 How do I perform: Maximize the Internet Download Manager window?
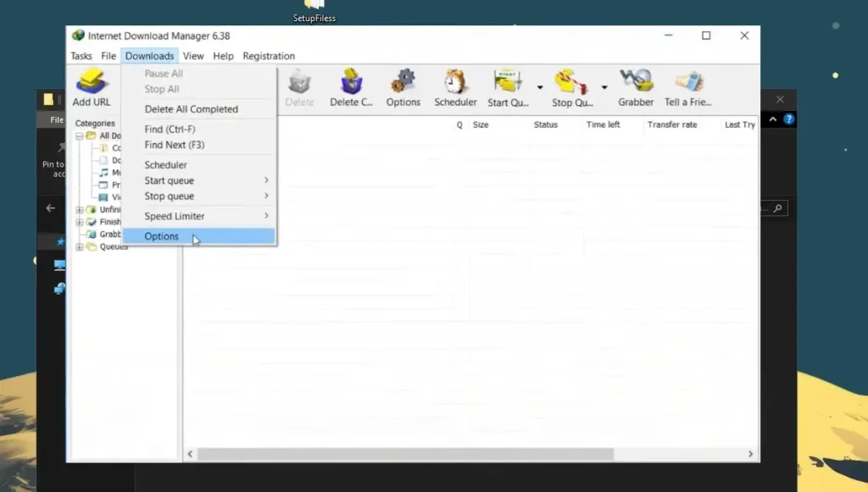[x=706, y=36]
